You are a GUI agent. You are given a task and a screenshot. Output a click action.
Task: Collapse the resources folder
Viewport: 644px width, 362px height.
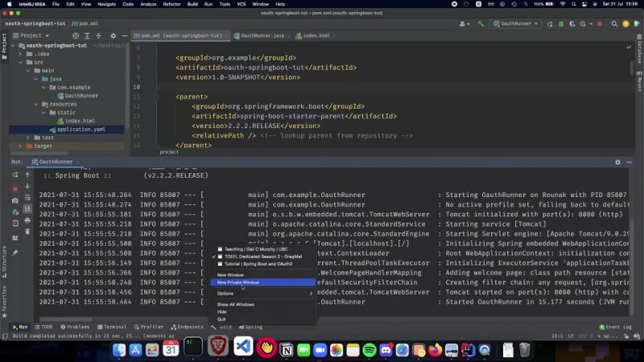(x=36, y=105)
